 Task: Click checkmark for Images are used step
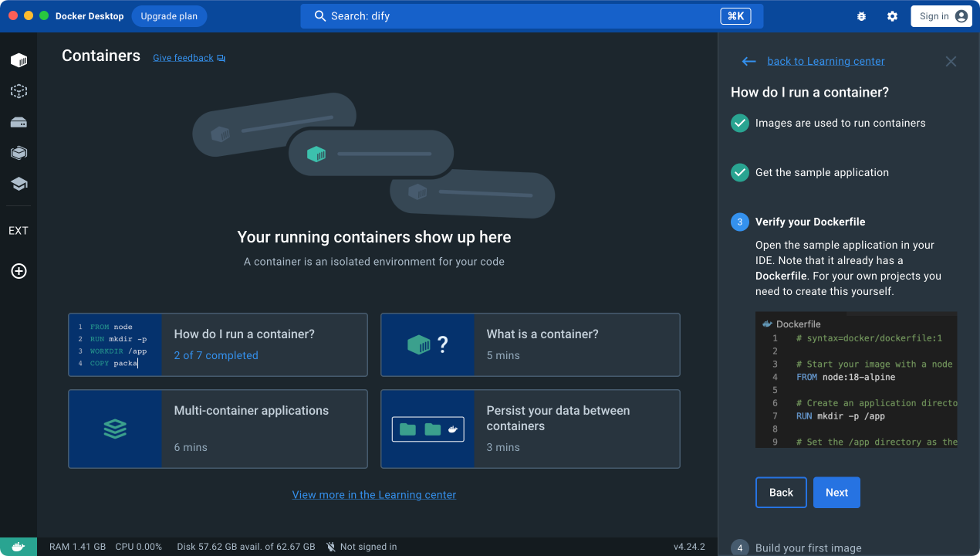(740, 123)
